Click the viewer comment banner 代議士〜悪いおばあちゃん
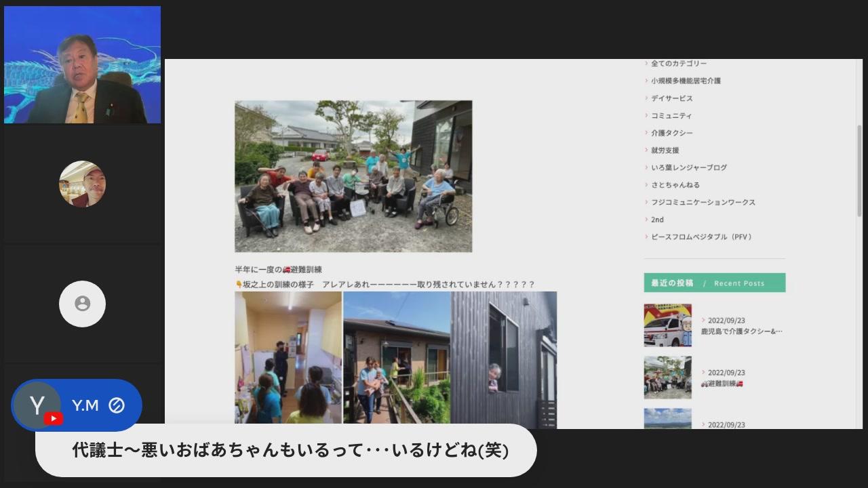 coord(286,450)
